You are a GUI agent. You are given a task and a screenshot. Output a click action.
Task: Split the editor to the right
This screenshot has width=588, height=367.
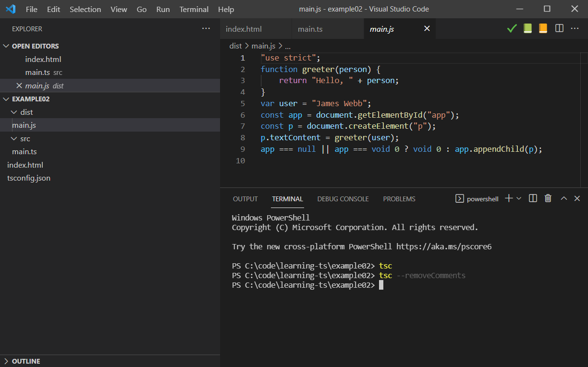click(x=559, y=29)
